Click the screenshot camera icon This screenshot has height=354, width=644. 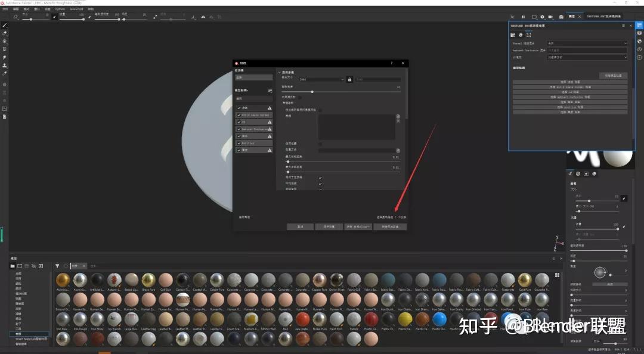click(x=561, y=17)
